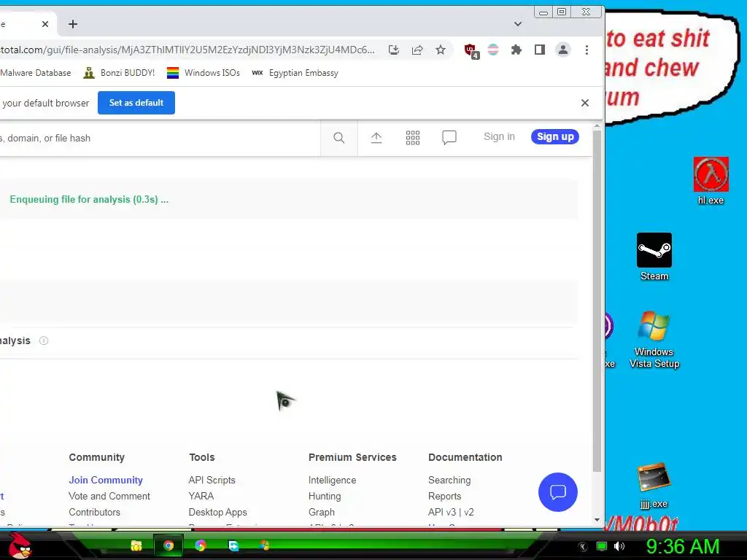Open the blue chat support bubble
This screenshot has width=747, height=560.
558,492
